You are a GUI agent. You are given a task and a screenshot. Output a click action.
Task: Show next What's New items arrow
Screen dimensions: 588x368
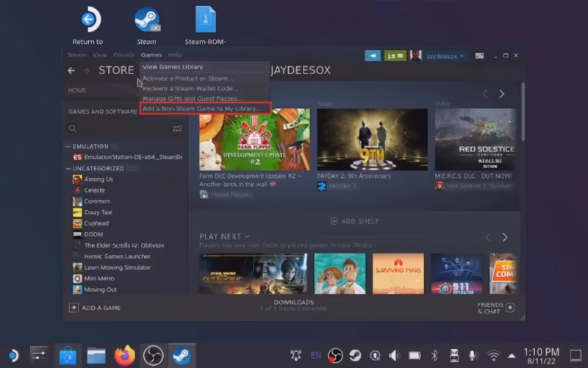click(502, 94)
